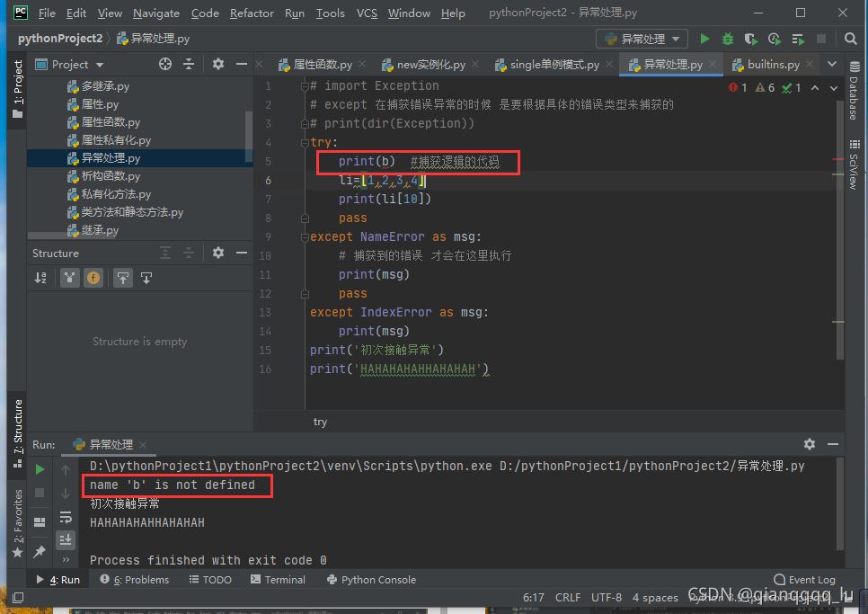Screen dimensions: 868x614
Task: Open the Project panel settings gear
Action: coord(217,64)
